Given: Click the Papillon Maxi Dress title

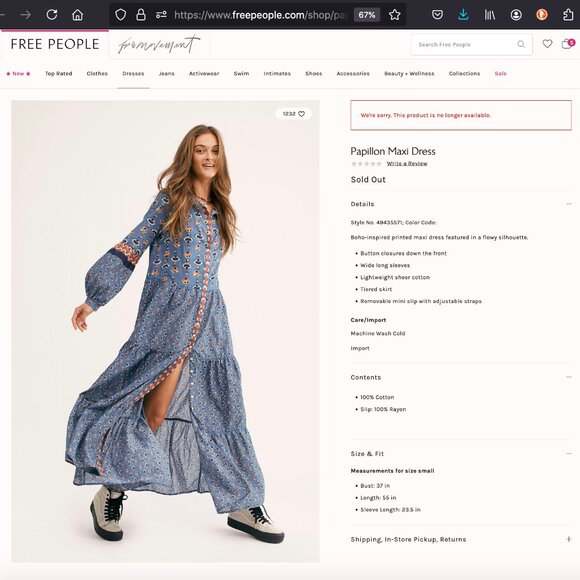Looking at the screenshot, I should coord(393,151).
